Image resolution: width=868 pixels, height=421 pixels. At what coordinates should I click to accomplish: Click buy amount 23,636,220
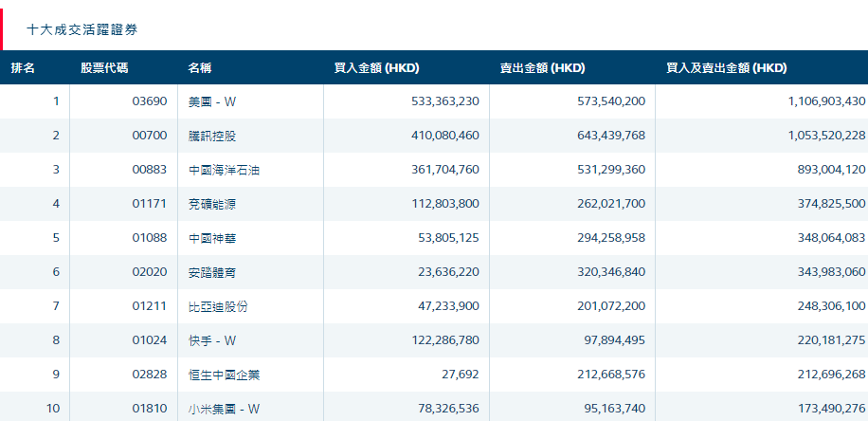(449, 272)
